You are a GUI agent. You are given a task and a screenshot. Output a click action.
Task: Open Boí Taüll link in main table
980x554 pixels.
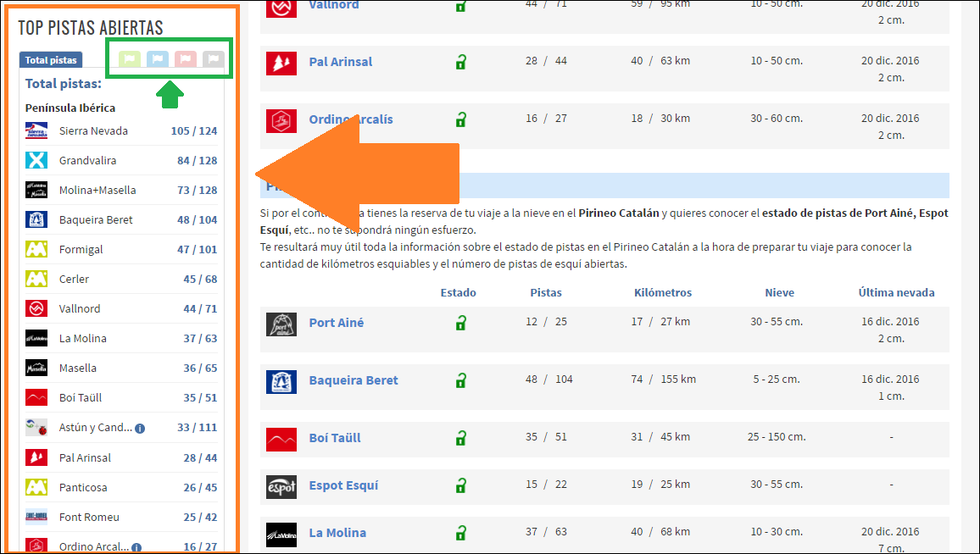335,438
